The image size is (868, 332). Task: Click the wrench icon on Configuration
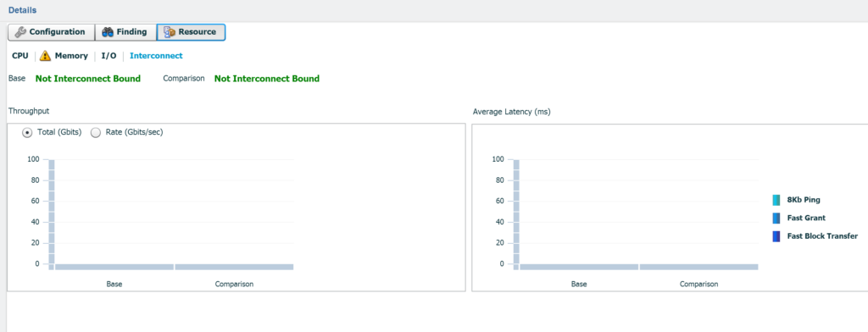click(20, 32)
